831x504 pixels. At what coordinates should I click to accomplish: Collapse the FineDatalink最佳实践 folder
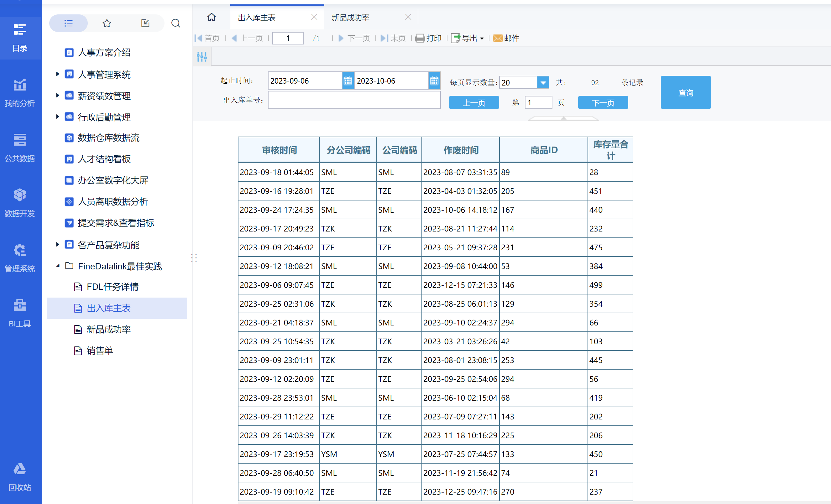pyautogui.click(x=57, y=266)
